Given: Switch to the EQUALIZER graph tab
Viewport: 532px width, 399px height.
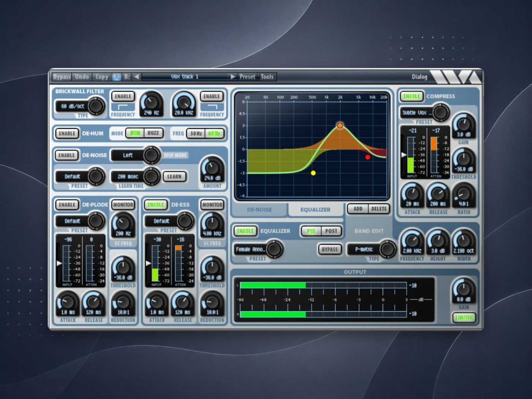Looking at the screenshot, I should click(x=315, y=210).
